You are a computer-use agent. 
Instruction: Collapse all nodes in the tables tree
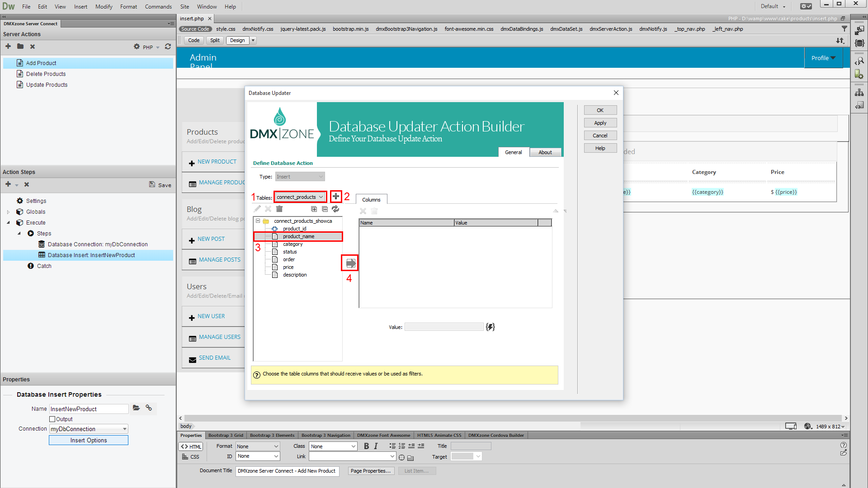[x=325, y=209]
